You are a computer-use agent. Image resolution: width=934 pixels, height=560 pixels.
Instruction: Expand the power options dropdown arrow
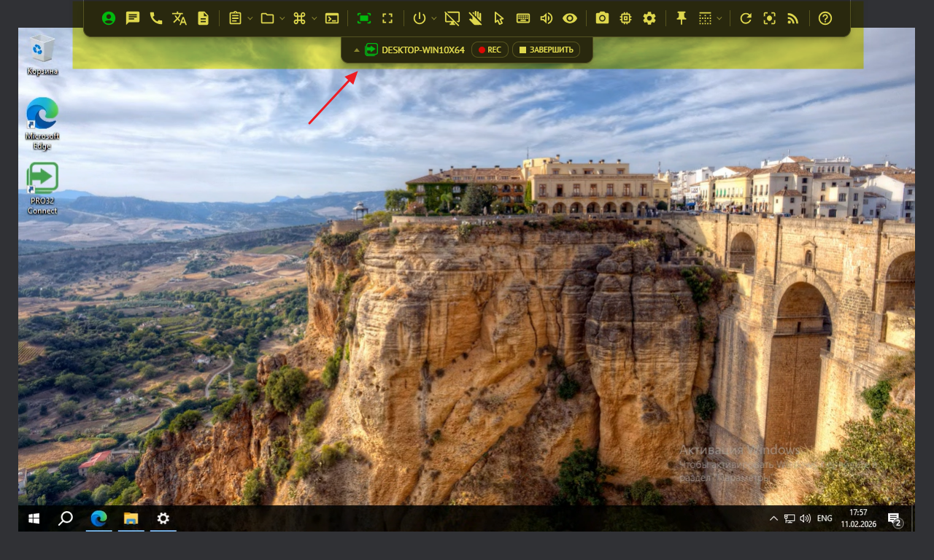pyautogui.click(x=434, y=18)
